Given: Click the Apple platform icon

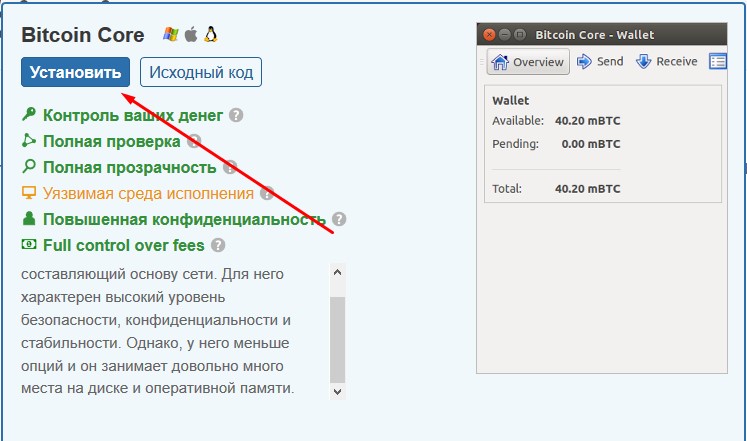Looking at the screenshot, I should click(x=191, y=34).
